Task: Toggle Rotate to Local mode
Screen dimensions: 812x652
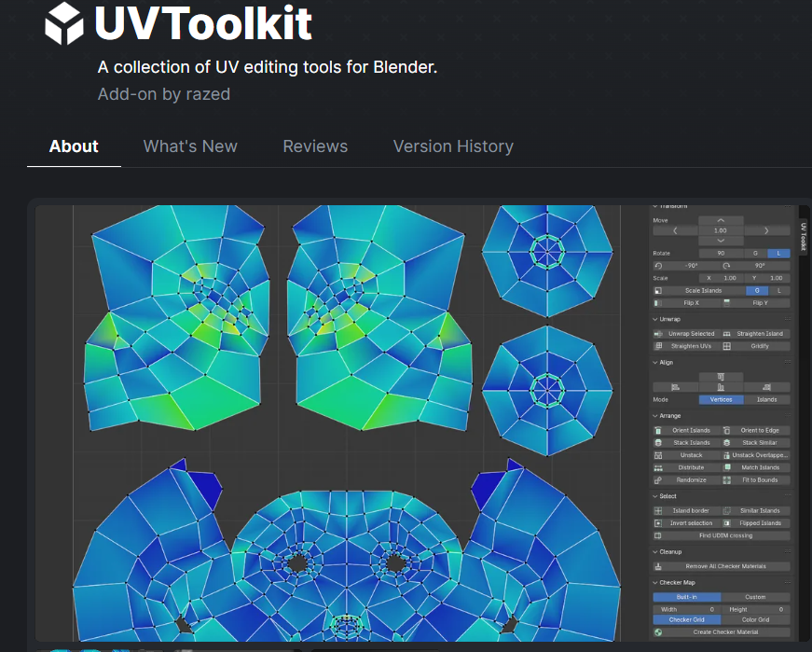Action: pyautogui.click(x=778, y=253)
